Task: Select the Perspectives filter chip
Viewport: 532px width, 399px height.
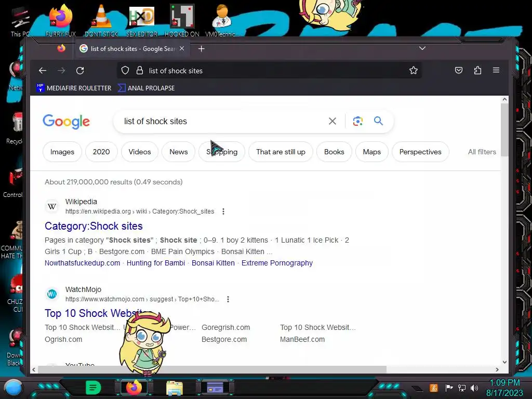Action: tap(420, 152)
